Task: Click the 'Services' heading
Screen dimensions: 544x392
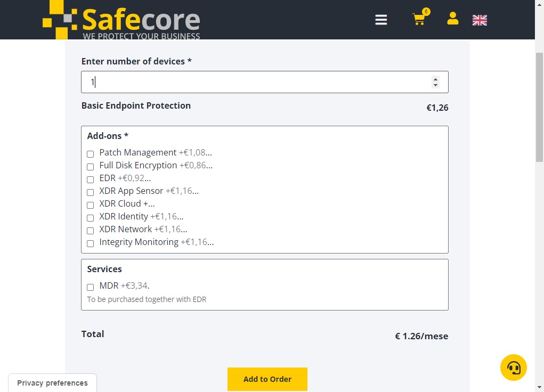Action: (104, 269)
